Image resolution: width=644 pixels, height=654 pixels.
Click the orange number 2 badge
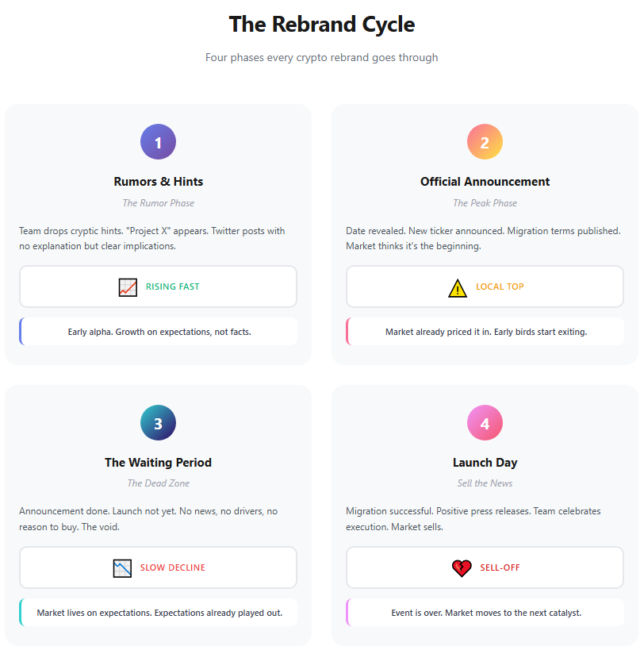[x=485, y=142]
